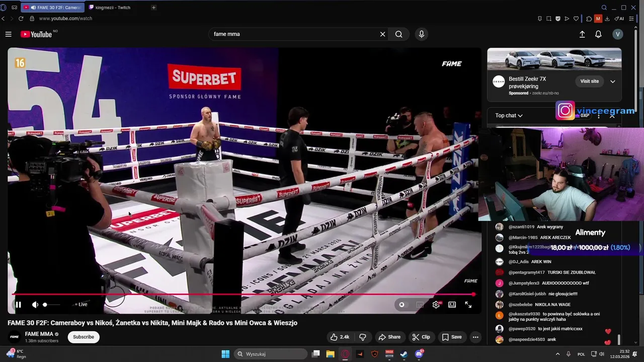Screen dimensions: 644x362
Task: Open the FAME MMA channel avatar
Action: (15, 337)
